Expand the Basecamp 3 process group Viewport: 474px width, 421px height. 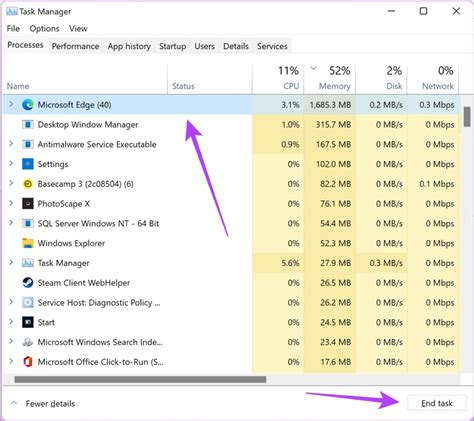pos(11,183)
